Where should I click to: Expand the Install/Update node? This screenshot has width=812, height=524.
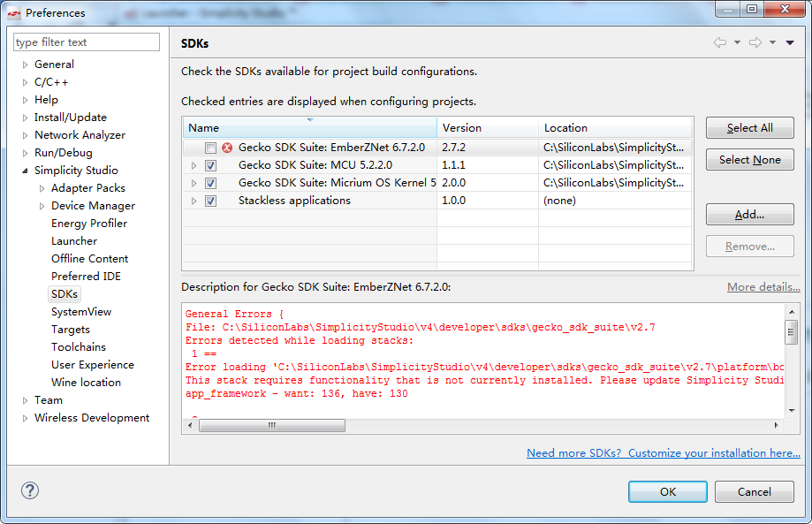point(25,118)
